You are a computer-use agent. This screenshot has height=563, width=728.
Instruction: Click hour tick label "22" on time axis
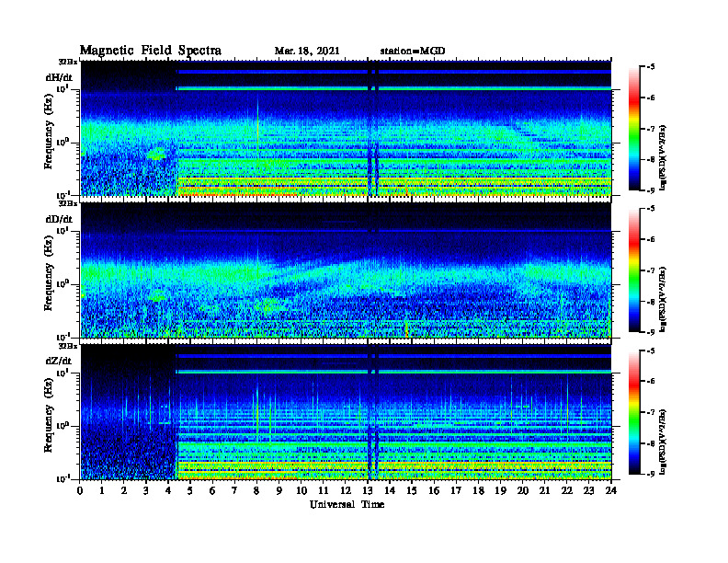coord(567,491)
